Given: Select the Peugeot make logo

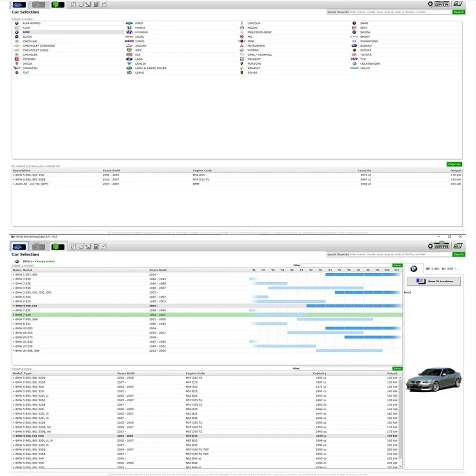Looking at the screenshot, I should pyautogui.click(x=242, y=59).
